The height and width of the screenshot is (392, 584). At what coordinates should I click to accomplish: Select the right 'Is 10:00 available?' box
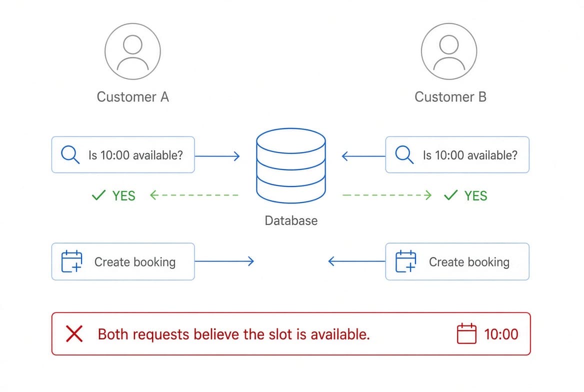click(457, 154)
